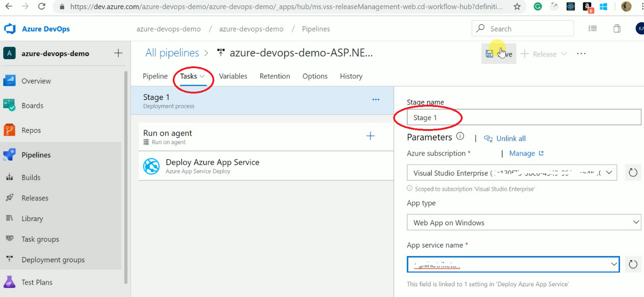Add a task to Run on agent
The width and height of the screenshot is (644, 297).
370,136
